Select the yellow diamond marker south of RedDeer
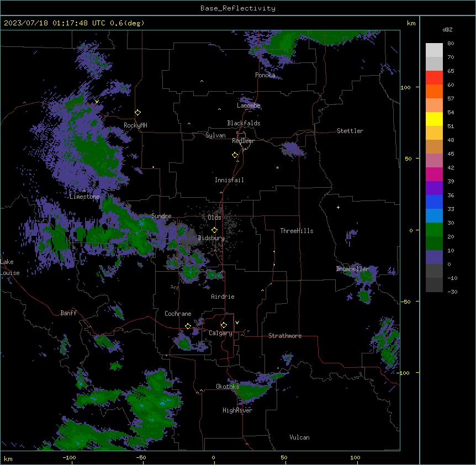This screenshot has height=465, width=476. [235, 155]
